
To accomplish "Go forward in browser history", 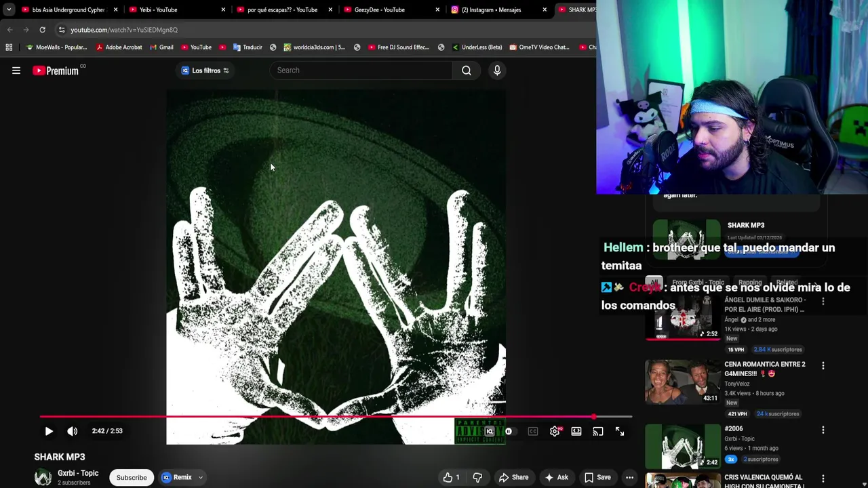I will [x=26, y=30].
